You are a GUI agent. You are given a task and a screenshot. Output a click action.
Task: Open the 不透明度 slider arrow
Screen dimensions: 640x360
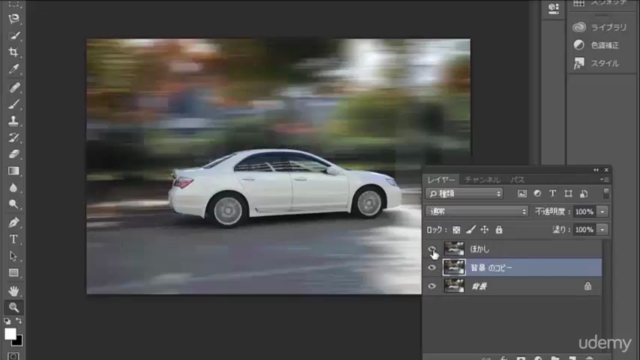[602, 211]
